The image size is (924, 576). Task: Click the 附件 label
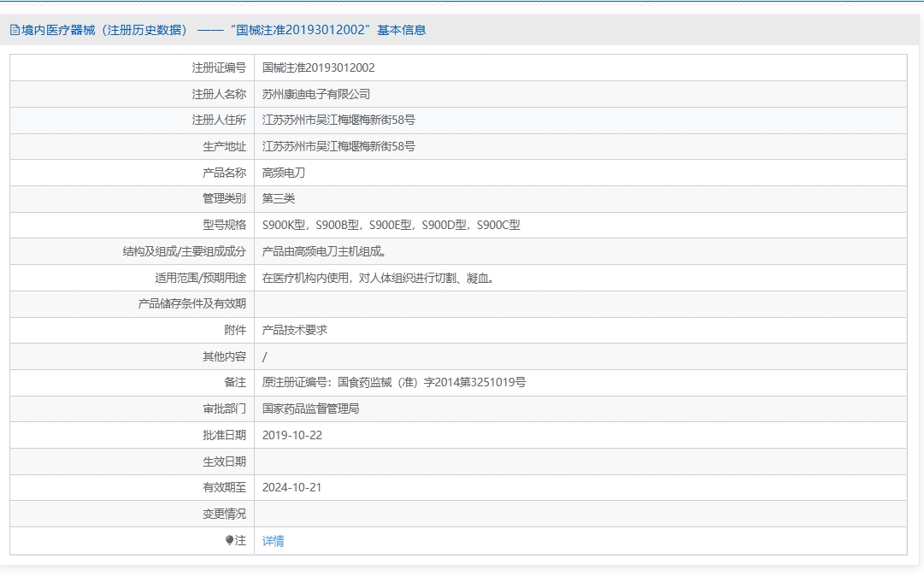pyautogui.click(x=234, y=331)
